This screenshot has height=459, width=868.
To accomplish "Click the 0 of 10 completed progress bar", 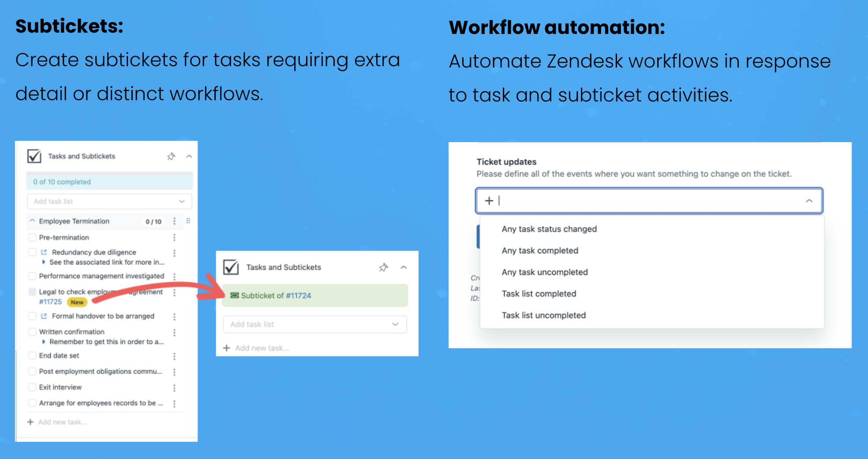I will (109, 181).
